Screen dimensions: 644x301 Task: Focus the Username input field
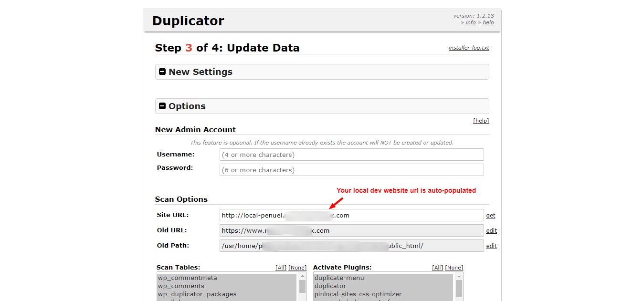pyautogui.click(x=351, y=155)
